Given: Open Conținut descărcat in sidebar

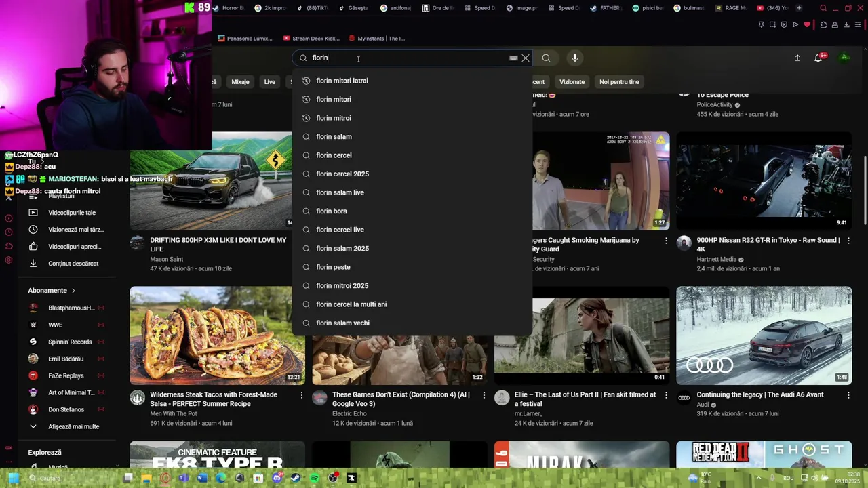Looking at the screenshot, I should click(66, 264).
